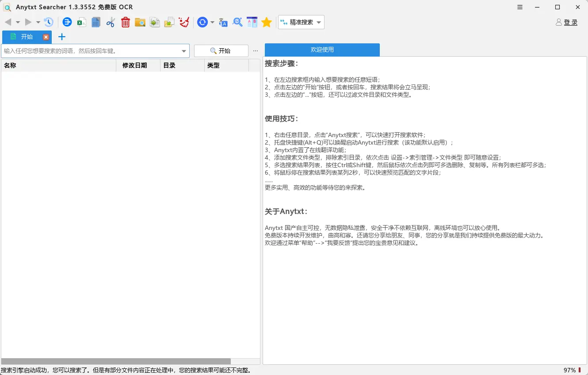Sort by the 类型 column header
This screenshot has width=588, height=375.
point(227,65)
